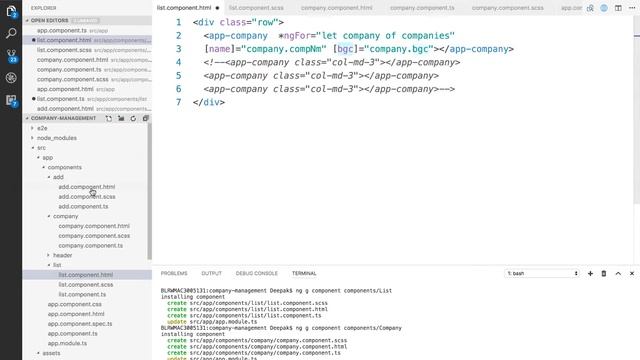Open app.component.ts in Open Editors
640x360 pixels.
click(x=87, y=31)
